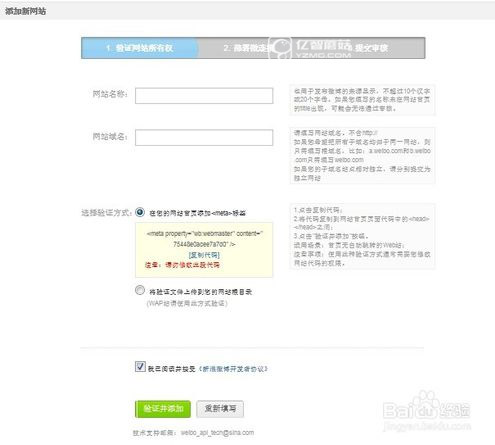Select the meta tag verification radio button
495x445 pixels.
coord(140,212)
